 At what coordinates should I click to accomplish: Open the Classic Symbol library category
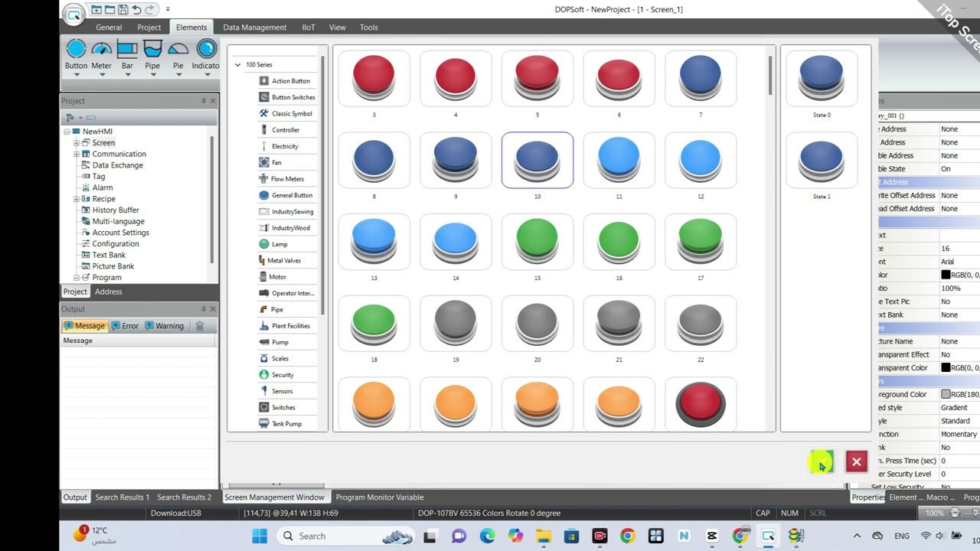coord(286,113)
